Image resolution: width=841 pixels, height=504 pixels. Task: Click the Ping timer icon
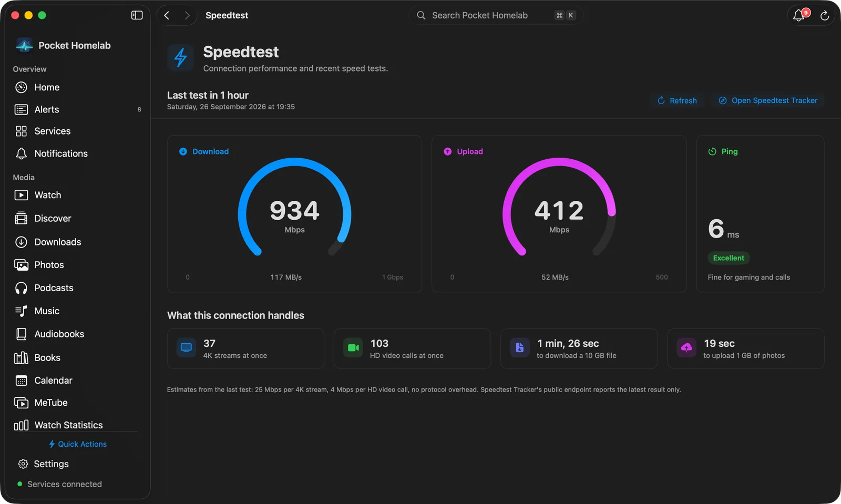pyautogui.click(x=712, y=151)
